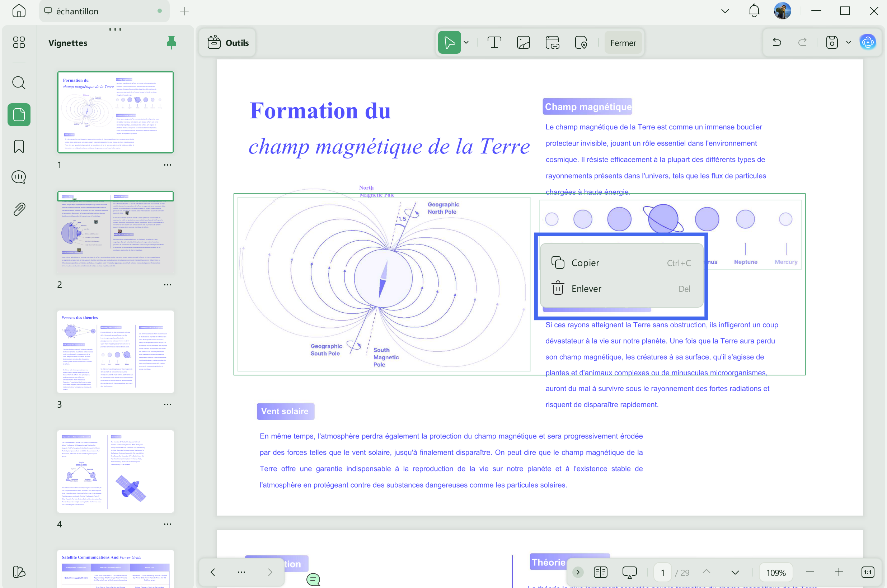The image size is (887, 588).
Task: Expand the tab list chevron
Action: pyautogui.click(x=725, y=11)
